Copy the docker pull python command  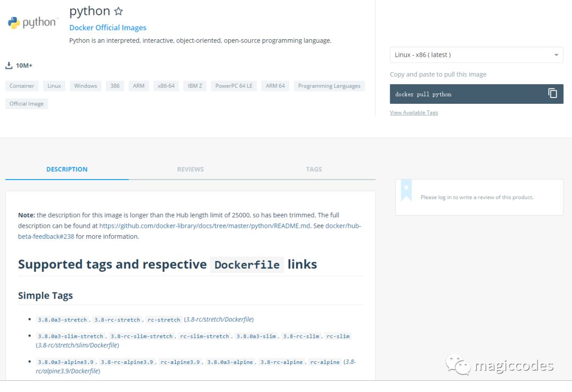pyautogui.click(x=552, y=93)
